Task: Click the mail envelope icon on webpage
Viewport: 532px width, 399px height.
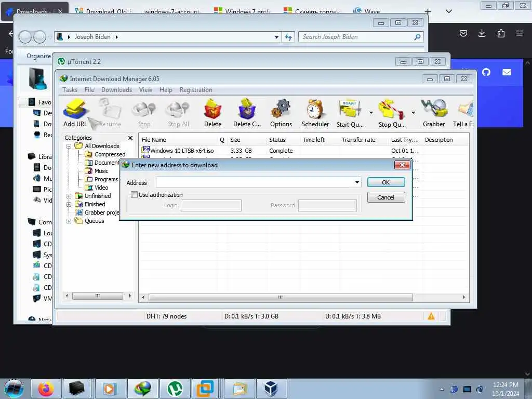Action: pyautogui.click(x=507, y=72)
